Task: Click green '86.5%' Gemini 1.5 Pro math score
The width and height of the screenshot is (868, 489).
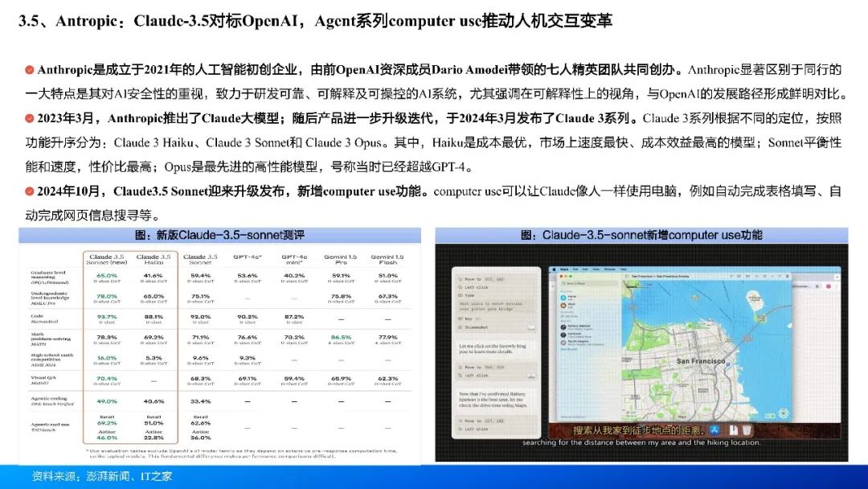Action: tap(341, 337)
